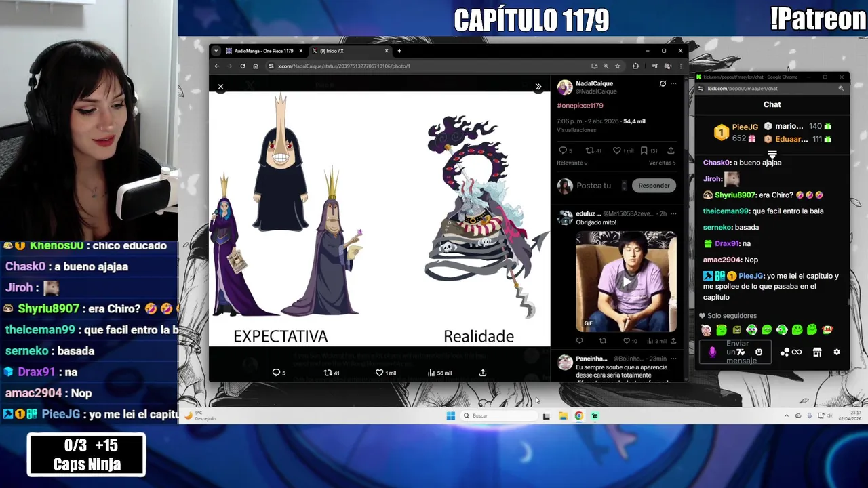Switch to the AudioManga - One Piece 1179 tab
This screenshot has width=868, height=488.
[x=264, y=51]
